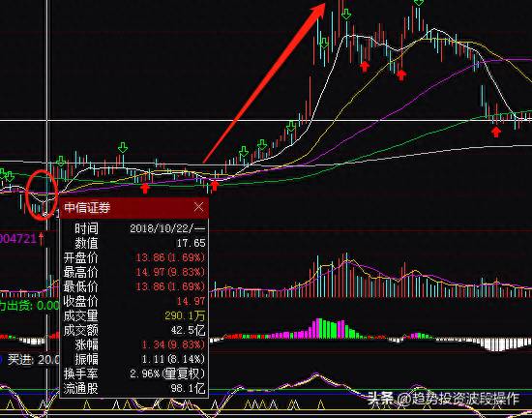Click the 收盘价 value 14.97
The width and height of the screenshot is (532, 418).
[x=191, y=301]
